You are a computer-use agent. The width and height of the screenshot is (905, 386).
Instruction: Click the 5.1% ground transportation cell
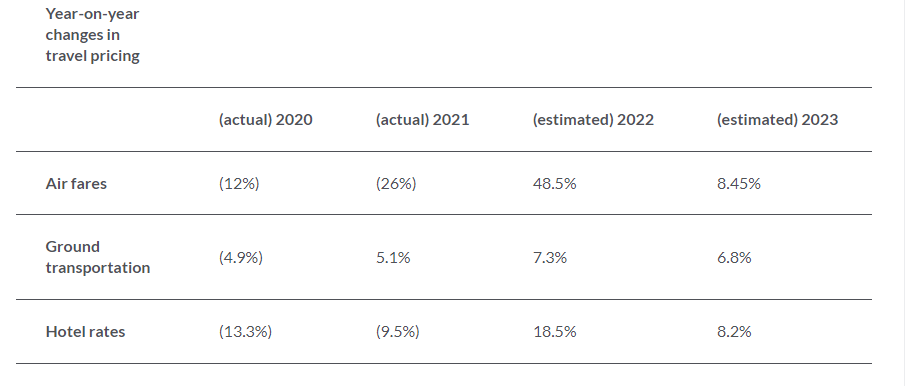point(393,257)
